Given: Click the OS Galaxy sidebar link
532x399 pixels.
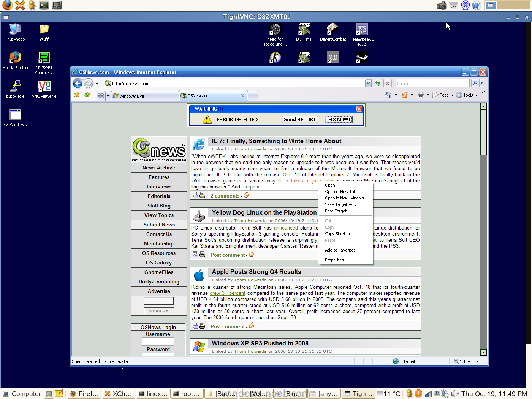Looking at the screenshot, I should click(x=159, y=263).
